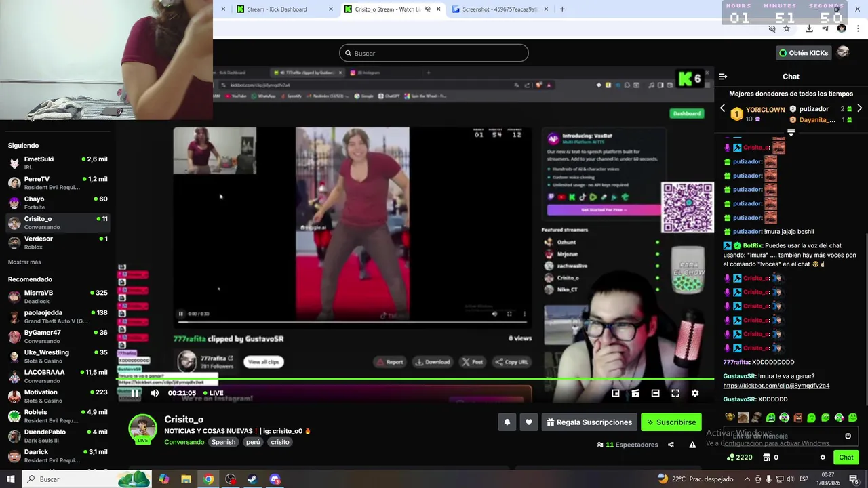
Task: Open Uke_Wrestling recommended channel
Action: coord(58,357)
